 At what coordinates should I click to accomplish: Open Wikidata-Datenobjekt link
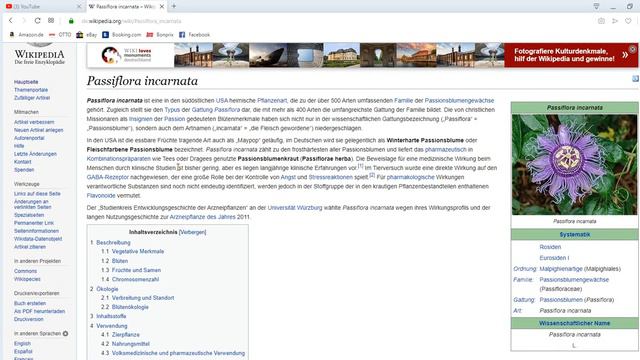tap(38, 239)
